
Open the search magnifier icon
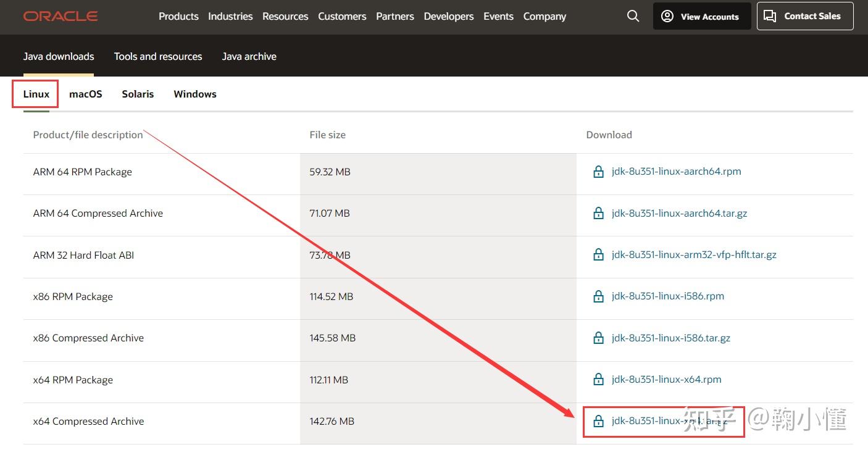click(x=633, y=17)
